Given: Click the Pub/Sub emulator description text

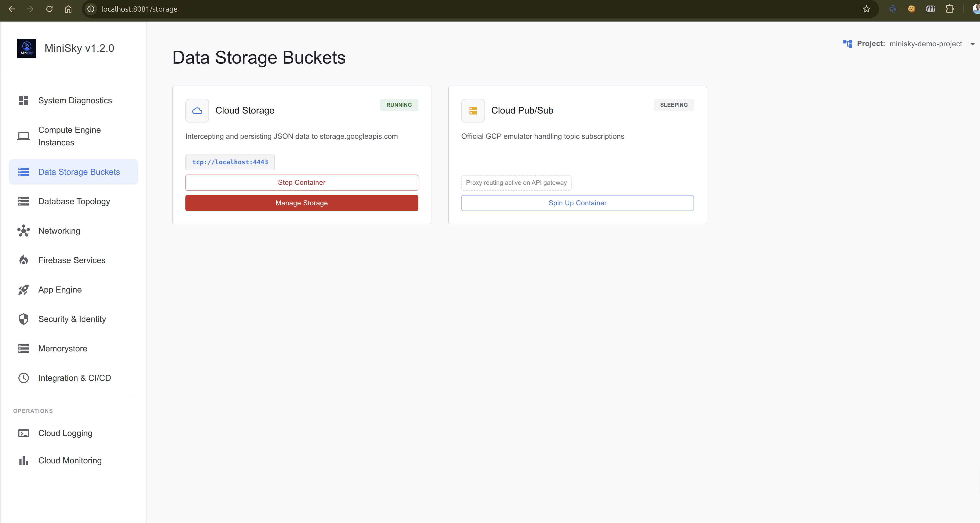Looking at the screenshot, I should click(x=543, y=137).
